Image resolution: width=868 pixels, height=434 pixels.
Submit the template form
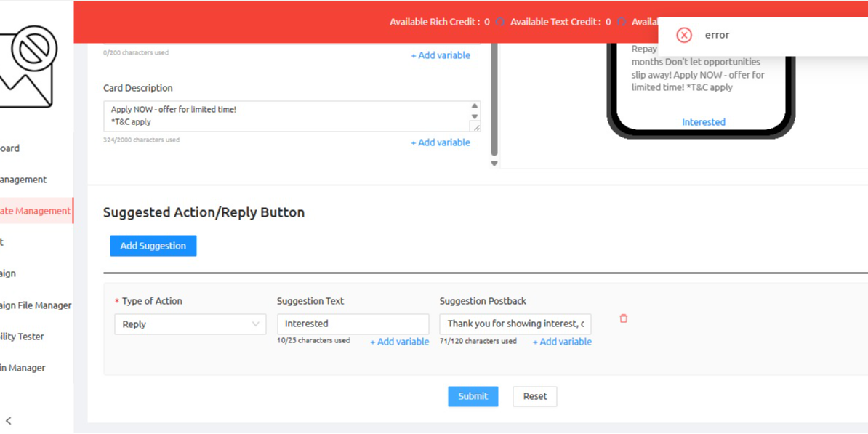click(473, 396)
